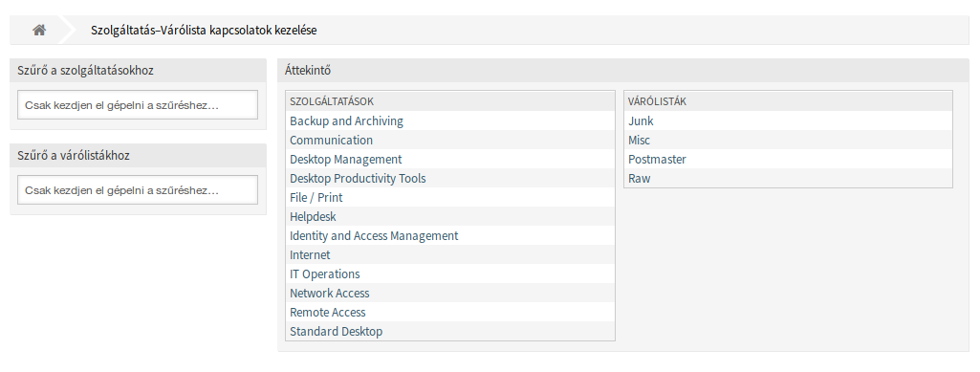The image size is (980, 372).
Task: Click the Szűrő a várólistákhoz header
Action: click(138, 156)
